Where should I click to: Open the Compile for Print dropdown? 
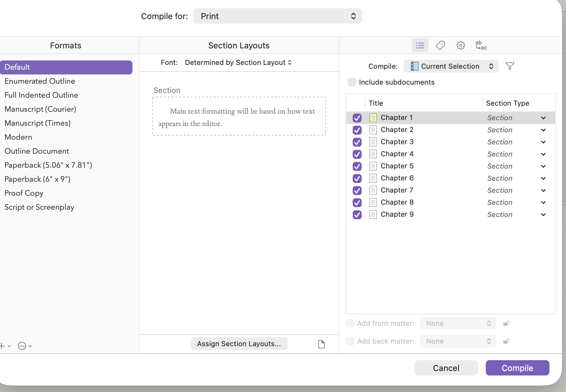point(277,16)
